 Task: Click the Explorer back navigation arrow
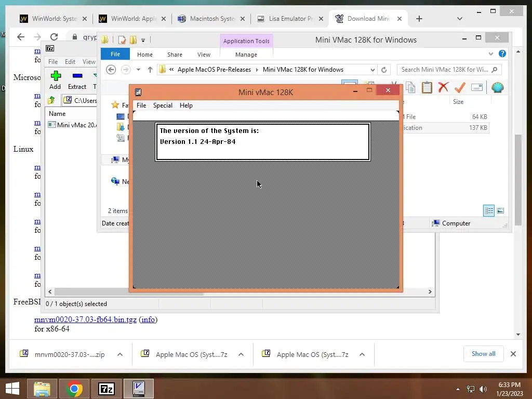(111, 70)
